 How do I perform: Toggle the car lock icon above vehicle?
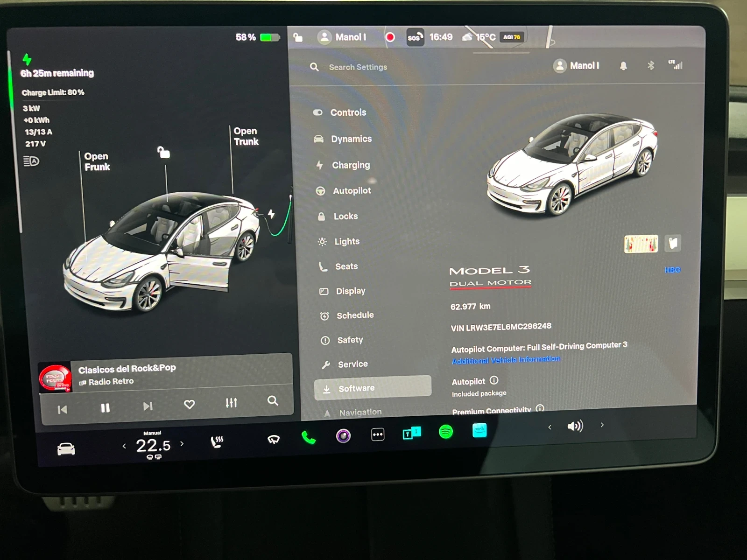tap(163, 152)
